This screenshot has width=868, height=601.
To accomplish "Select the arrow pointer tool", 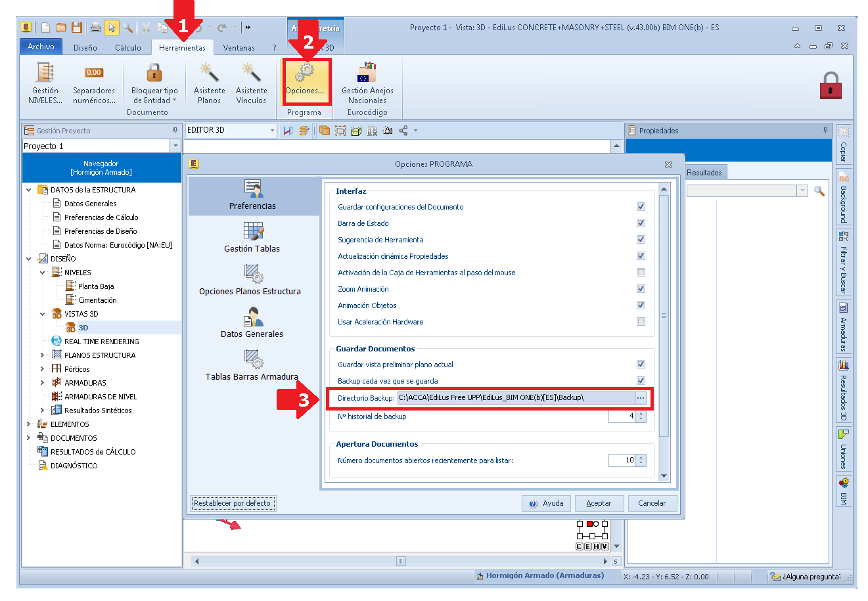I will 112,28.
